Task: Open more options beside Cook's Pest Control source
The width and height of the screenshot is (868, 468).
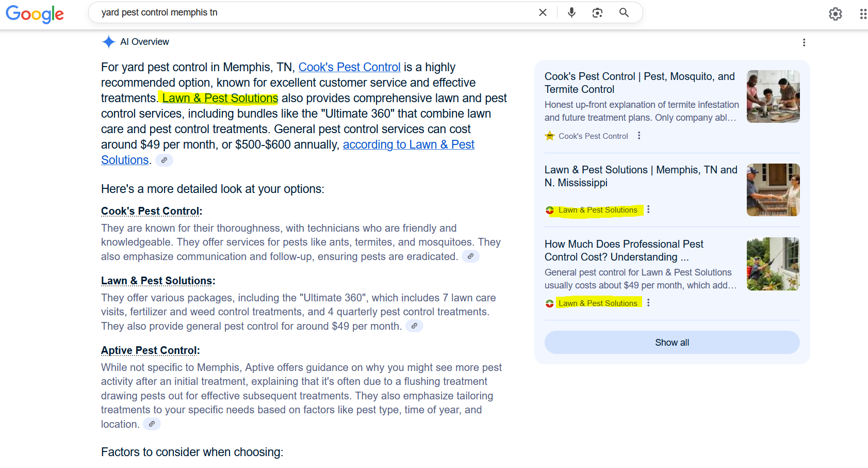Action: [x=639, y=136]
